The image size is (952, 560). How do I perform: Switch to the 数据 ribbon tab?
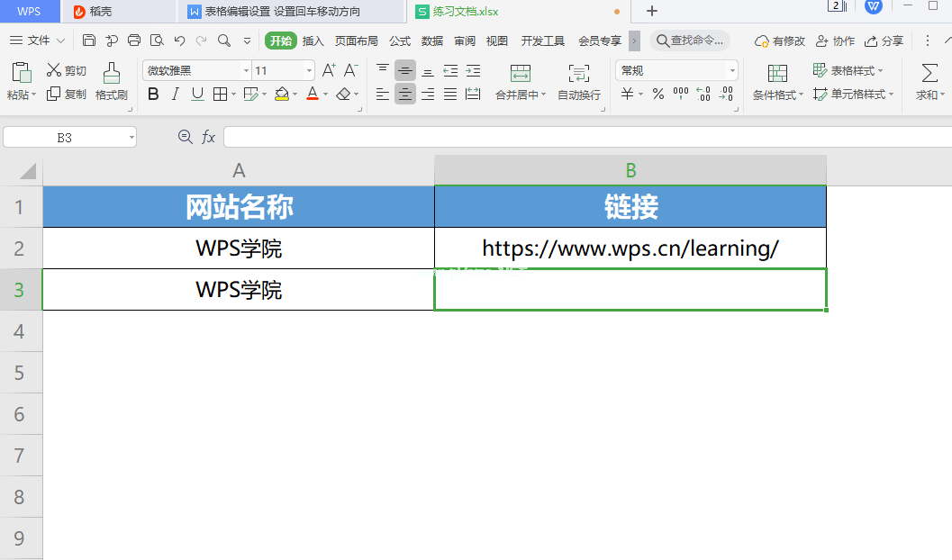click(x=431, y=41)
